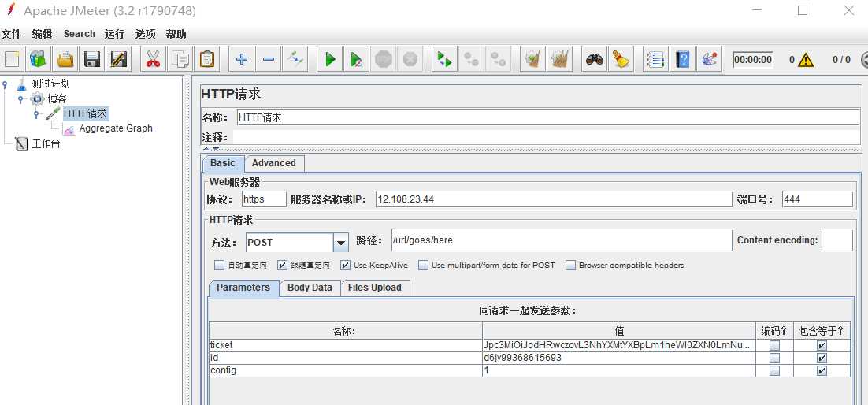Select the Parameters tab
Image resolution: width=868 pixels, height=405 pixels.
pos(243,288)
